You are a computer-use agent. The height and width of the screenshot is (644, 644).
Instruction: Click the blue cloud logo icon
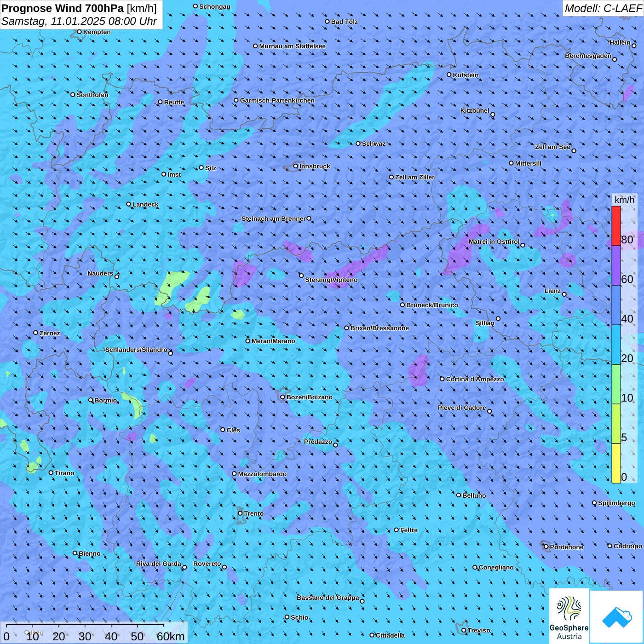pos(617,617)
